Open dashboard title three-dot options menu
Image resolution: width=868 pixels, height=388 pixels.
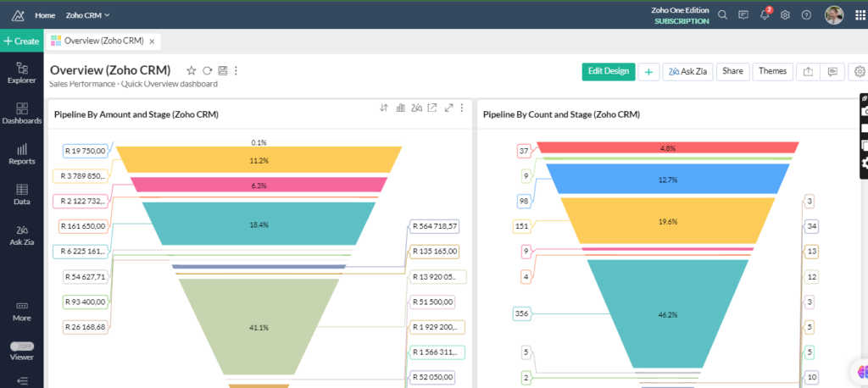[x=236, y=70]
